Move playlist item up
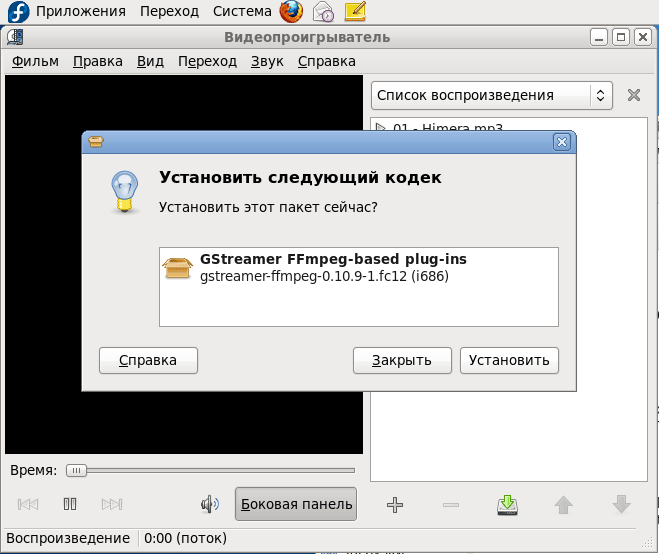 tap(564, 505)
